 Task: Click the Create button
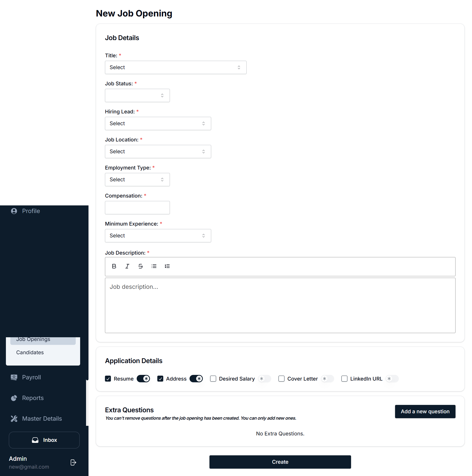[x=280, y=462]
